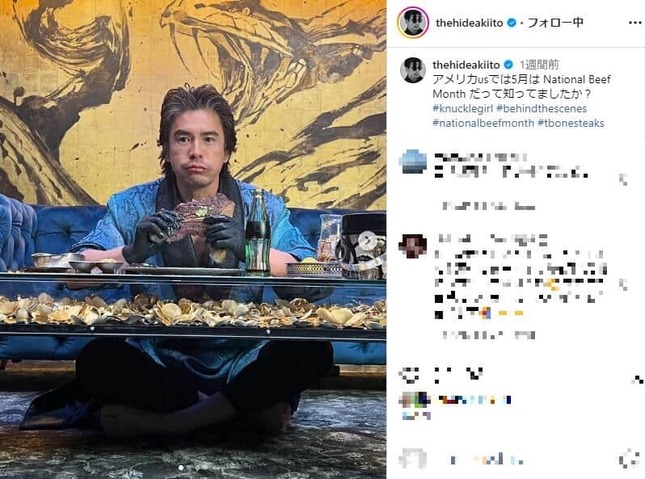Click the verified badge beside the header username

pyautogui.click(x=511, y=23)
